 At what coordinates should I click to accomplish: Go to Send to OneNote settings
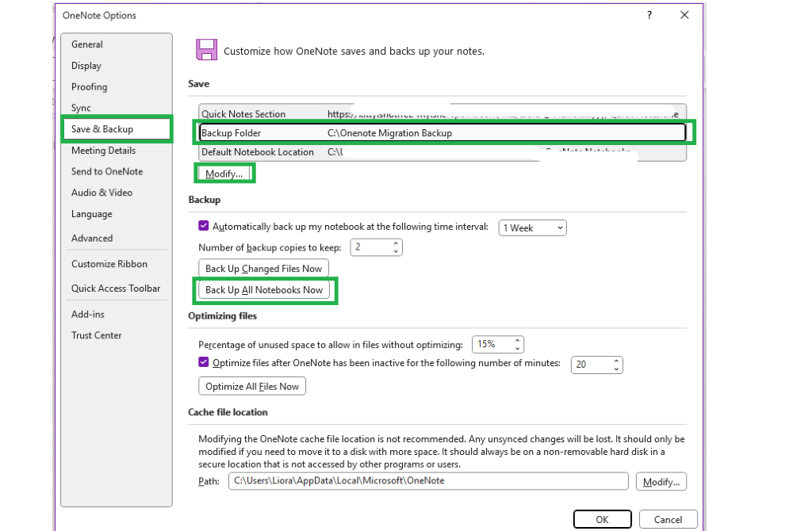(x=107, y=172)
